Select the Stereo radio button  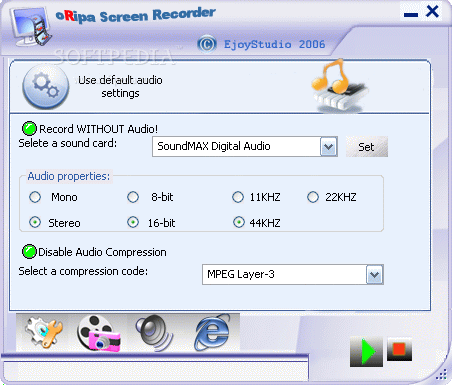(x=35, y=222)
